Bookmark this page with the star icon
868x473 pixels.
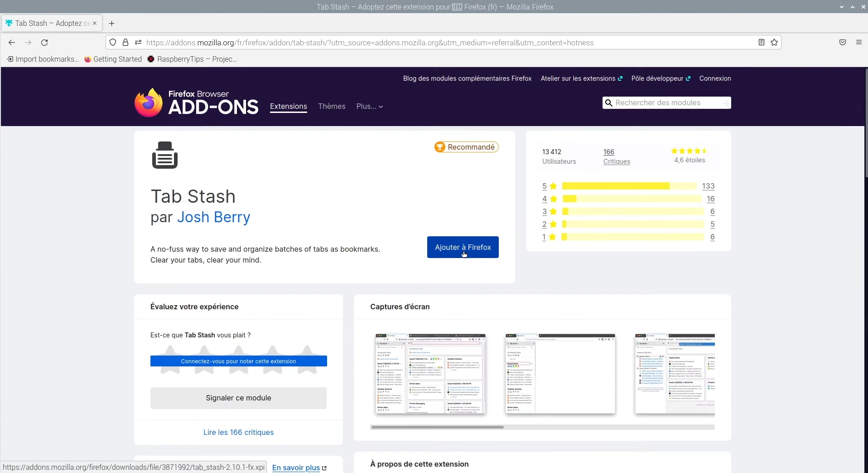click(x=774, y=42)
